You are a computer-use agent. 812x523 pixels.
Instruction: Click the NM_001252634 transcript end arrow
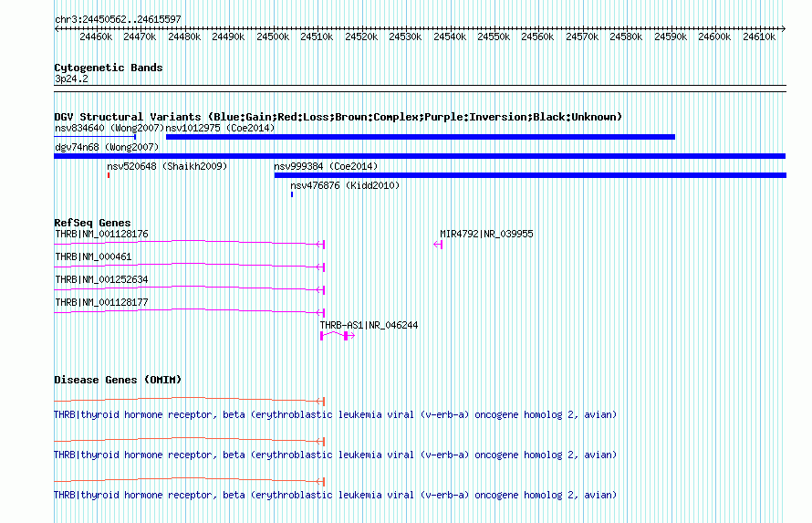(x=320, y=290)
